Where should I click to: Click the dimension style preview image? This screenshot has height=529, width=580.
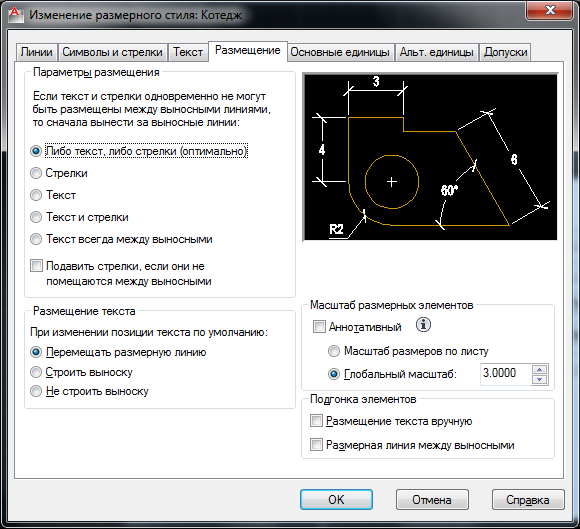point(430,157)
